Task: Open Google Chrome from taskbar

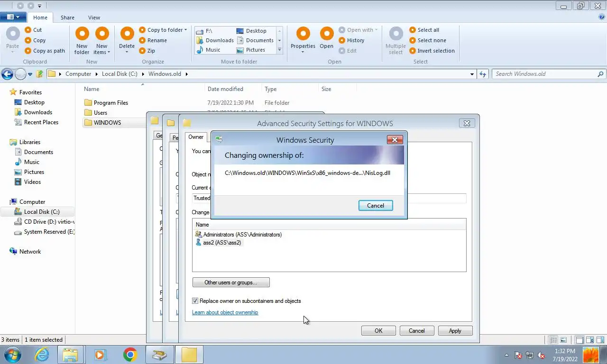Action: [x=130, y=355]
